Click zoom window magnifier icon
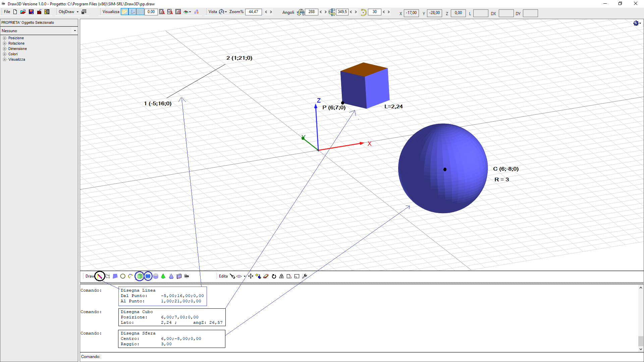 click(x=162, y=12)
